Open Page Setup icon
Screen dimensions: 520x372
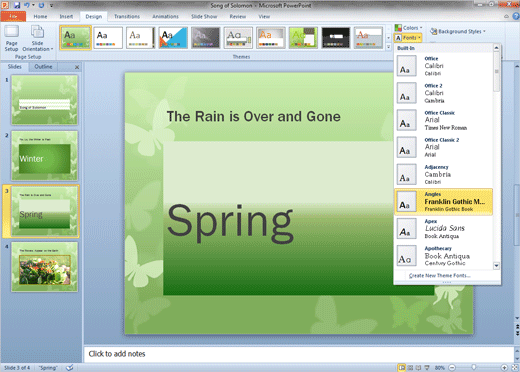pyautogui.click(x=11, y=38)
